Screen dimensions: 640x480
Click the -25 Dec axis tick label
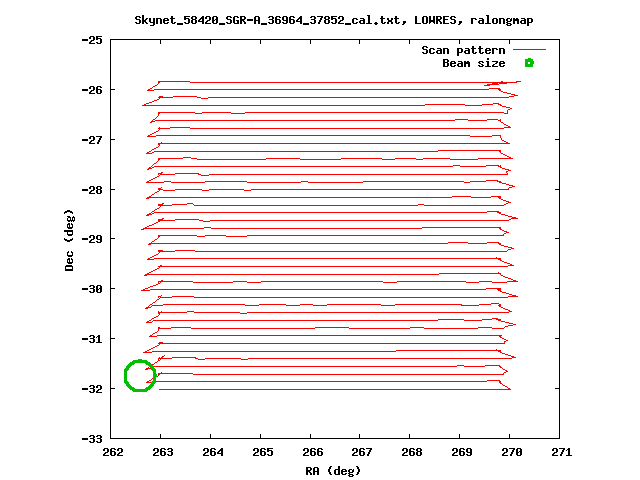92,40
